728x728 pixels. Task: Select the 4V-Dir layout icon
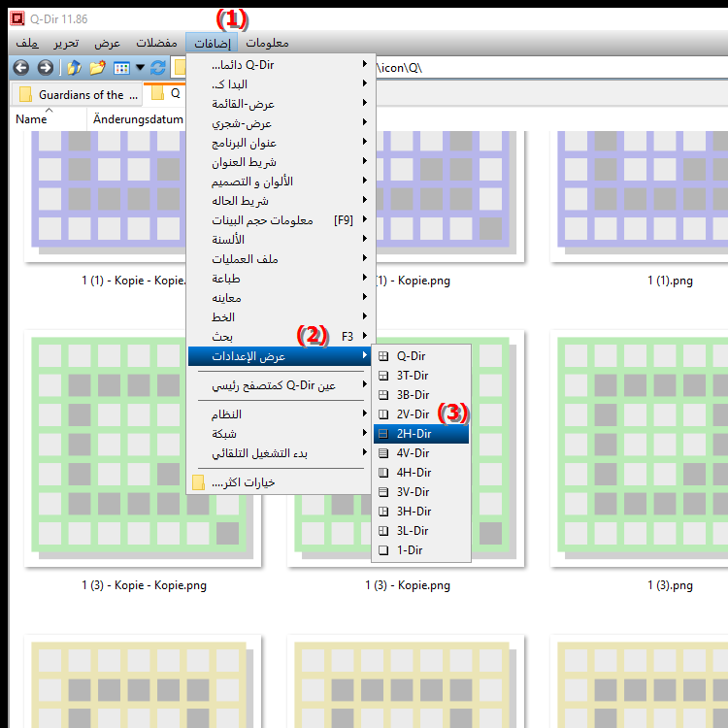click(x=383, y=453)
